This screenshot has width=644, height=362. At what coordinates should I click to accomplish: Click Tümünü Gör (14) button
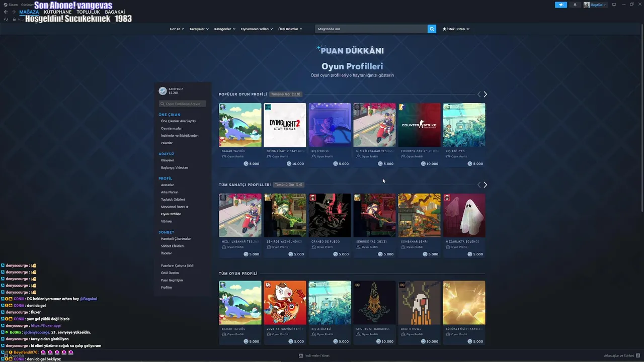[x=289, y=185]
